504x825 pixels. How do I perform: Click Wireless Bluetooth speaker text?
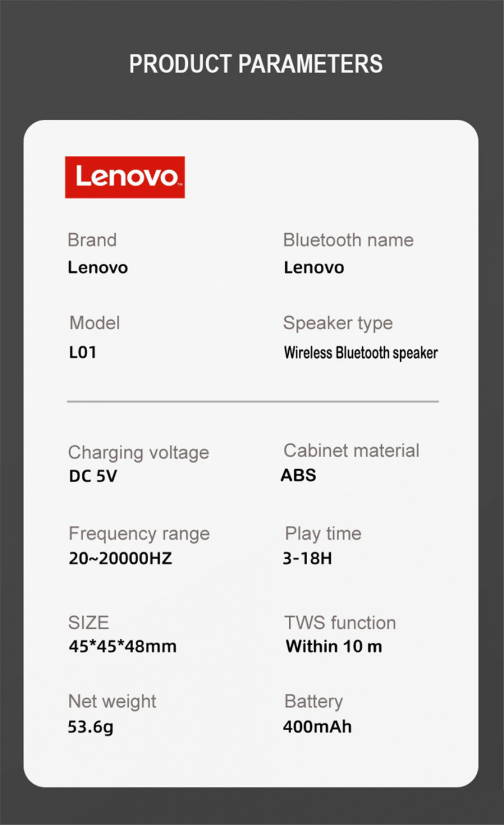pyautogui.click(x=361, y=353)
